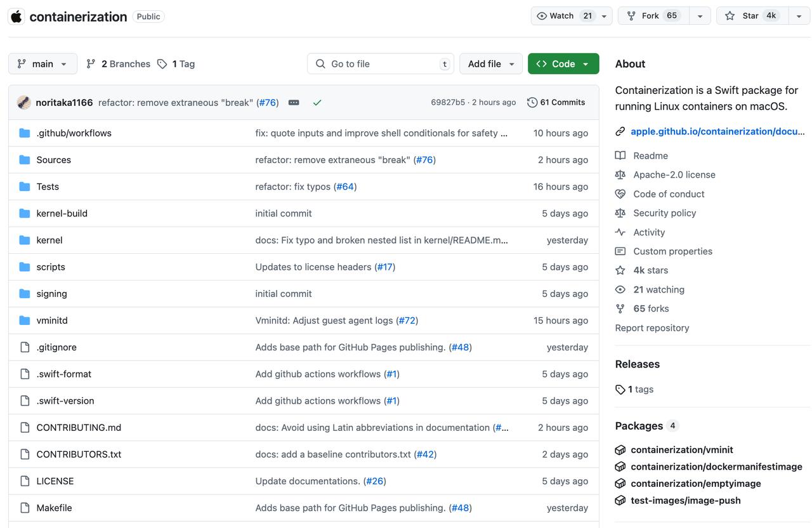Viewport: 812px width, 528px height.
Task: Click the Fork button
Action: coord(653,16)
